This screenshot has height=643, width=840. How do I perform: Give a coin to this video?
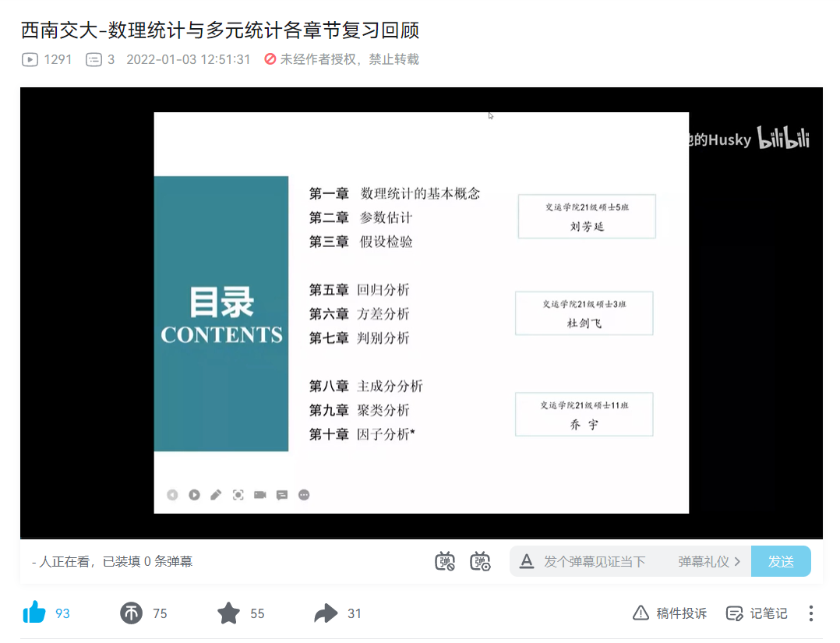pos(132,613)
